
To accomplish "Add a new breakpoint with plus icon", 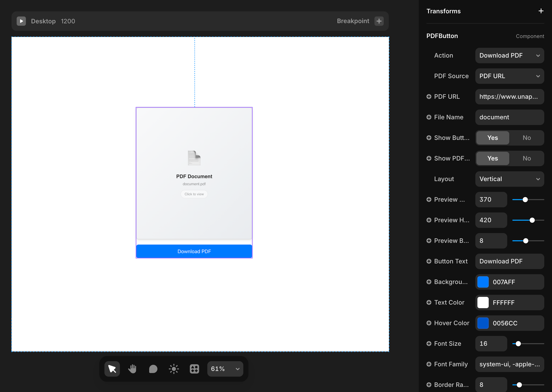I will [x=379, y=21].
